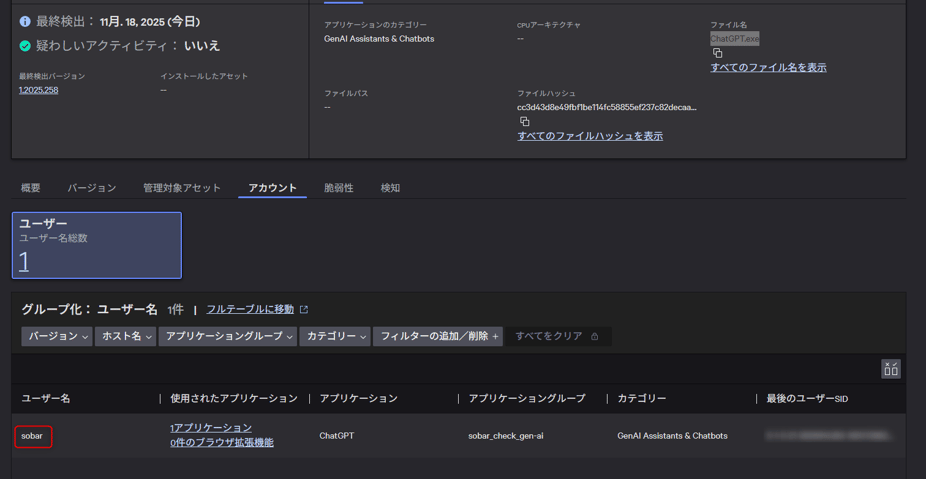Click すべてのファイル名を表示 link
926x479 pixels.
point(768,67)
